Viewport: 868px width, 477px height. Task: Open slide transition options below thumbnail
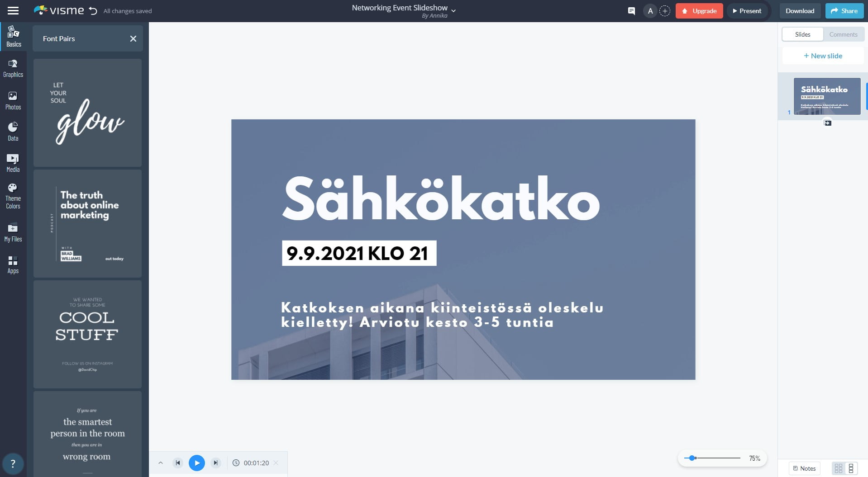827,123
